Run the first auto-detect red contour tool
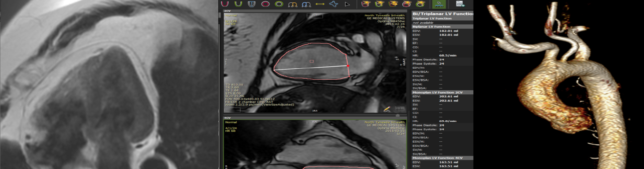This screenshot has width=644, height=169. pos(365,4)
